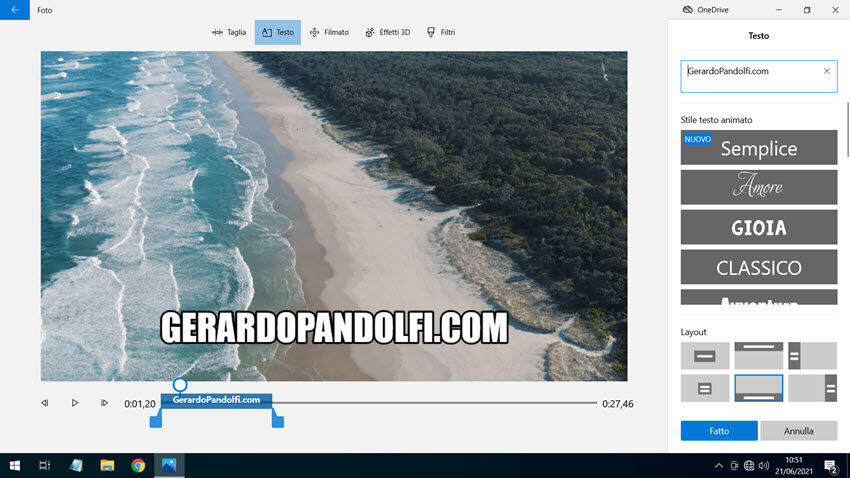Open the Effetti 3D tool

(388, 32)
